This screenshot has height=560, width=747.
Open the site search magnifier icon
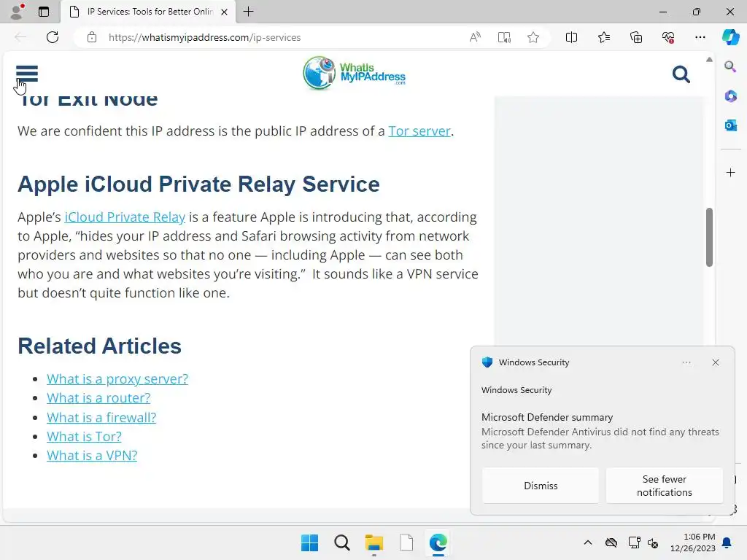[x=681, y=74]
